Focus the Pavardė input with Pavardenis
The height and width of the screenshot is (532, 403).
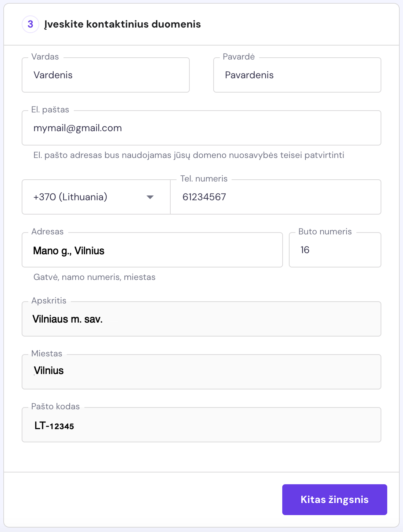point(297,75)
